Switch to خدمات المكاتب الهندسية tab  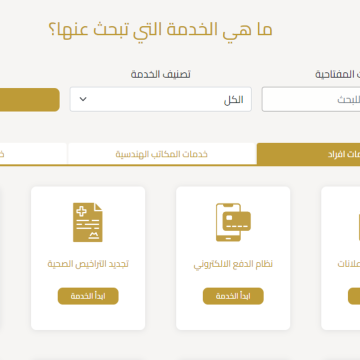point(162,154)
